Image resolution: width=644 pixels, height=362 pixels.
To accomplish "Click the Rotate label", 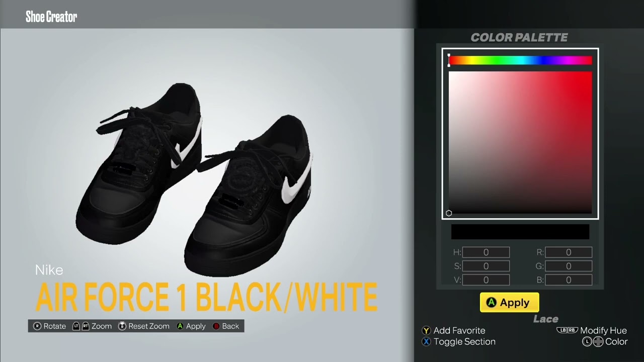I will coord(55,326).
